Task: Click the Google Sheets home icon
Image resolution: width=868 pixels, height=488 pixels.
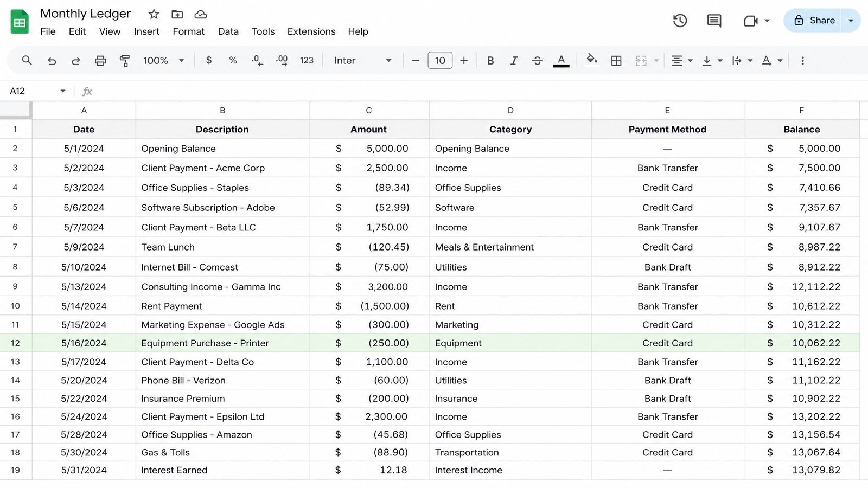Action: [x=20, y=22]
